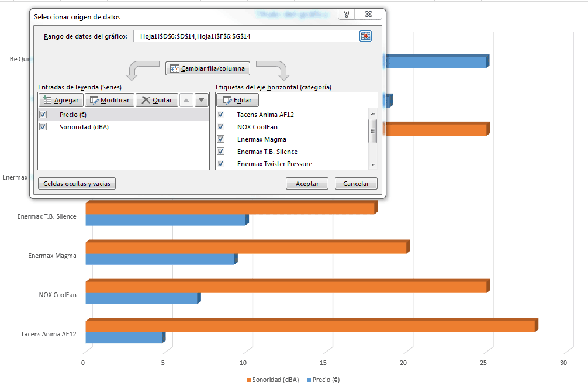Click scroll down arrow of category list
Viewport: 588px width, 389px height.
(x=373, y=165)
